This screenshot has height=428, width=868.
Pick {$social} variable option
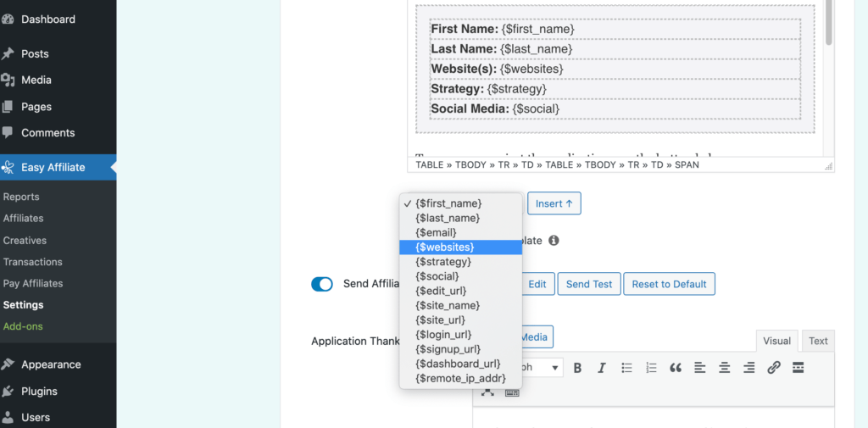[460, 275]
